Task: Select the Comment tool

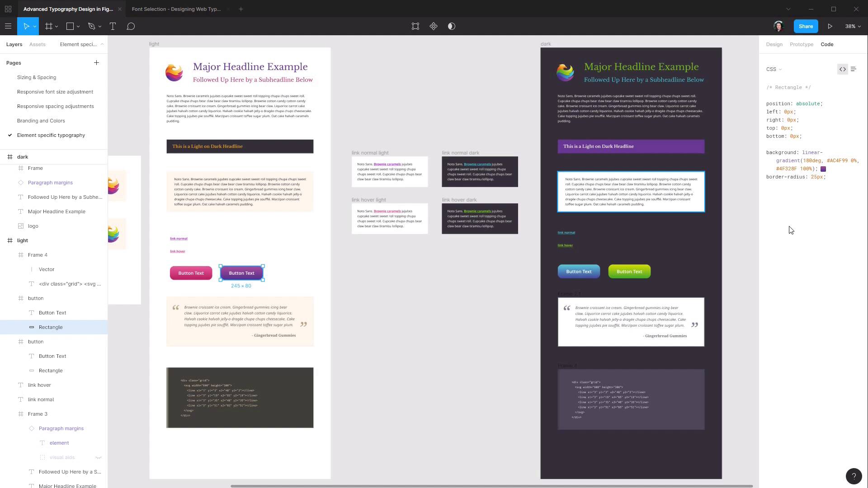Action: (x=131, y=26)
